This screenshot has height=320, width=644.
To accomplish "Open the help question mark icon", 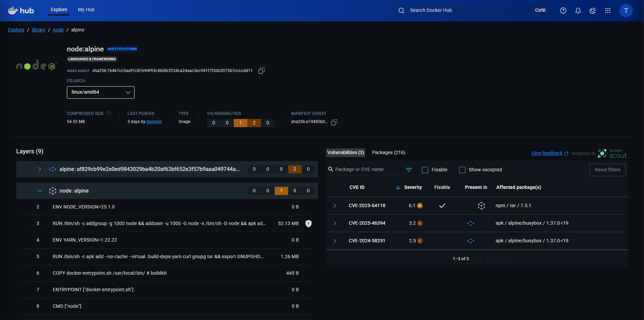I will coord(563,11).
